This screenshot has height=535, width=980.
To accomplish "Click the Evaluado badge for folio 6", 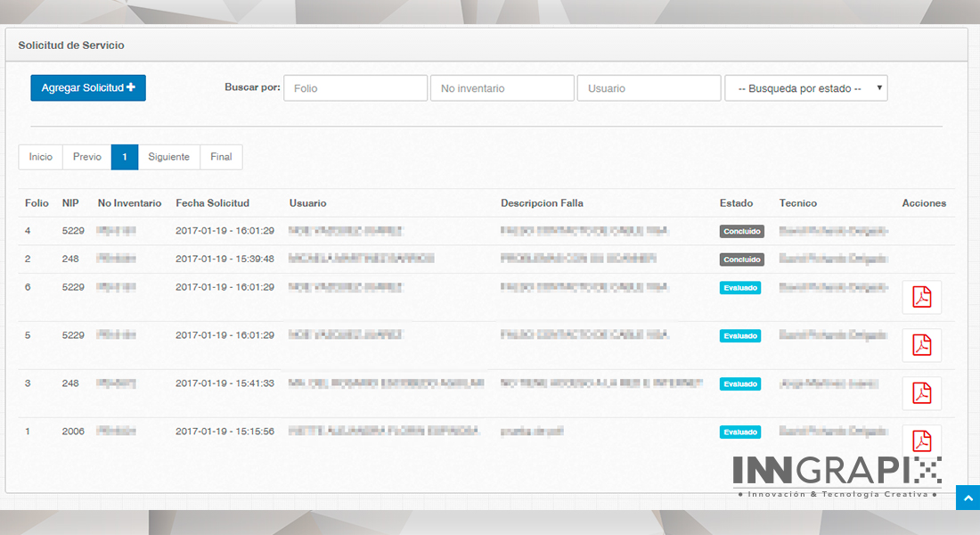I will pyautogui.click(x=740, y=288).
